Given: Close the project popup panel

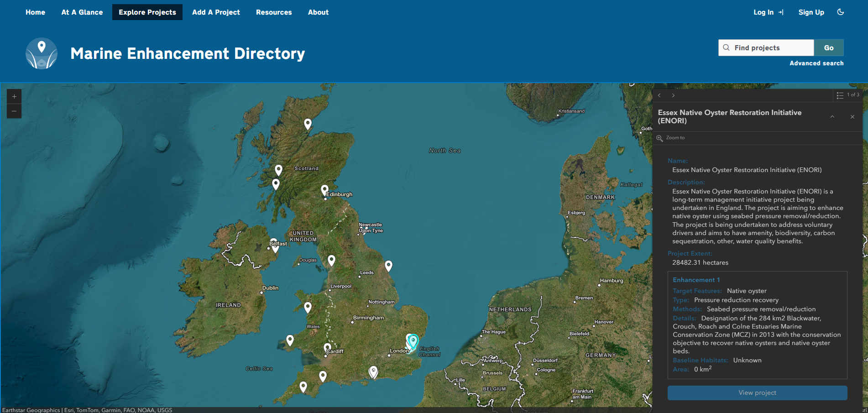Looking at the screenshot, I should pos(852,117).
